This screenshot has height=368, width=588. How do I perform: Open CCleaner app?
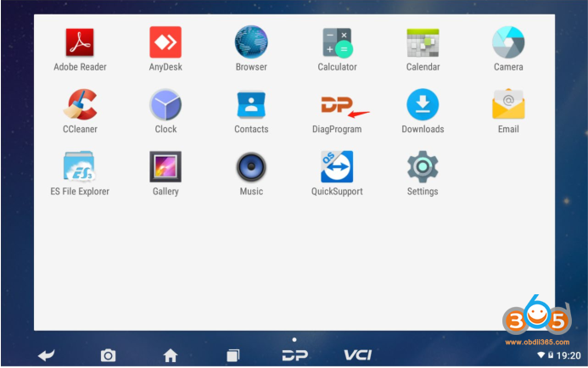point(80,104)
